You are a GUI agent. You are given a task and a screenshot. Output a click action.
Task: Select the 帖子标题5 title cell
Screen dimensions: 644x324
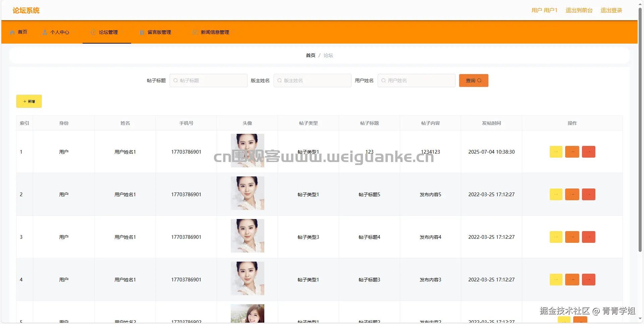coord(369,195)
